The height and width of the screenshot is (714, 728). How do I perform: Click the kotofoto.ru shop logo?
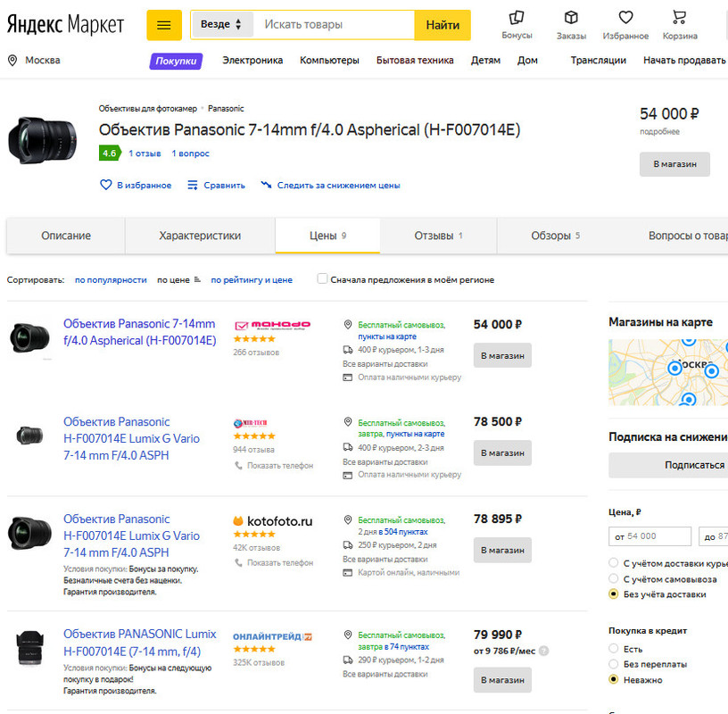[272, 521]
